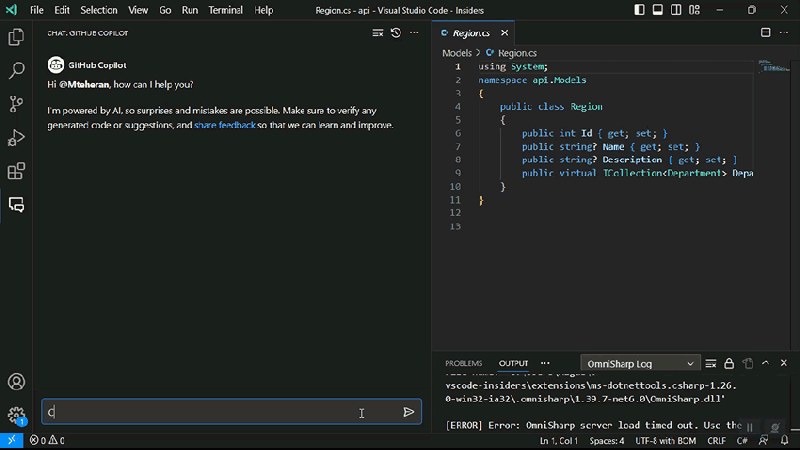Choose the OmniSharp Log output channel
This screenshot has height=450, width=800.
coord(640,364)
